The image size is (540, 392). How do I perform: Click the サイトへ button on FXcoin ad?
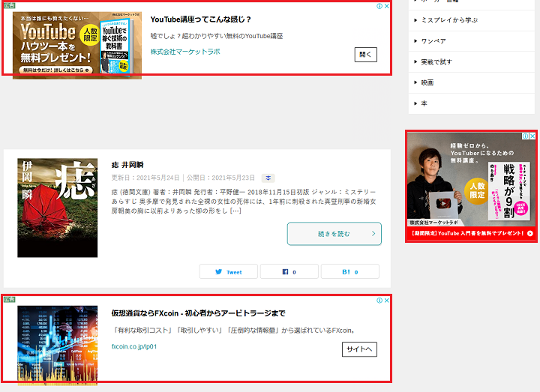coord(359,349)
